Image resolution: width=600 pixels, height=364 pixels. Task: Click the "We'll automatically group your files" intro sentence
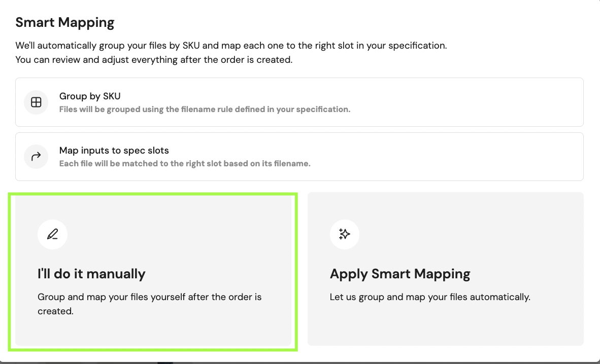click(231, 46)
